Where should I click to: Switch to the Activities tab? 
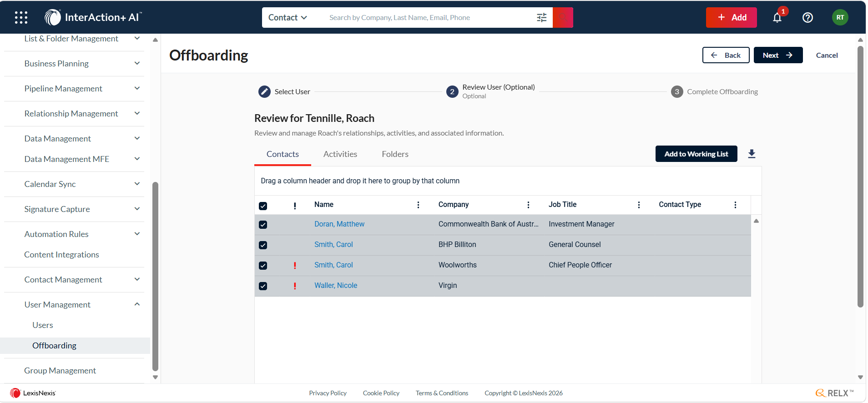(340, 154)
